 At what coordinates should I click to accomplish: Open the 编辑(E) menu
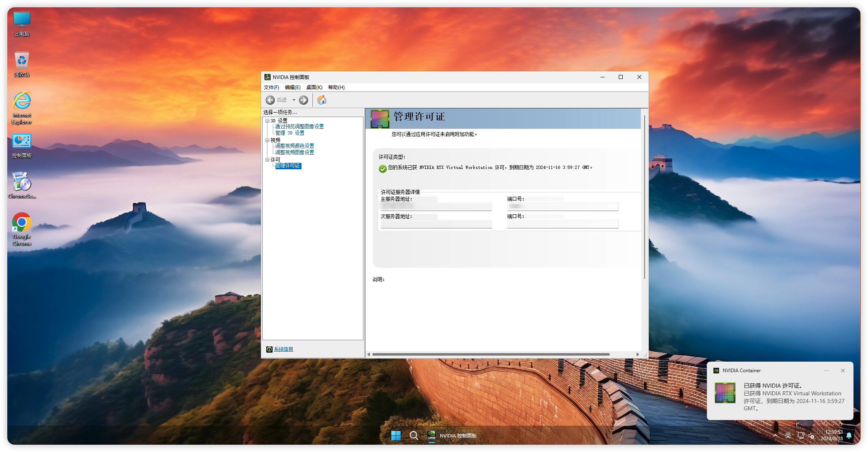(x=293, y=87)
